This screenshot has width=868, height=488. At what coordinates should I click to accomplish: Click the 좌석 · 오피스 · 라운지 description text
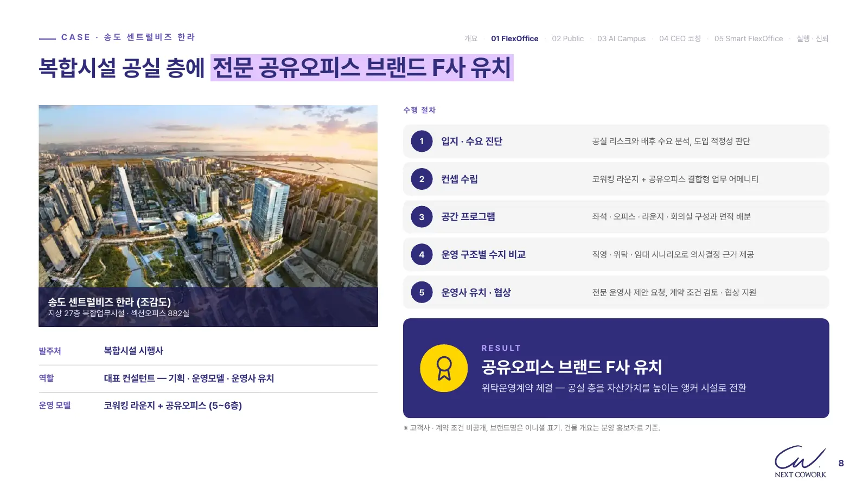[672, 217]
